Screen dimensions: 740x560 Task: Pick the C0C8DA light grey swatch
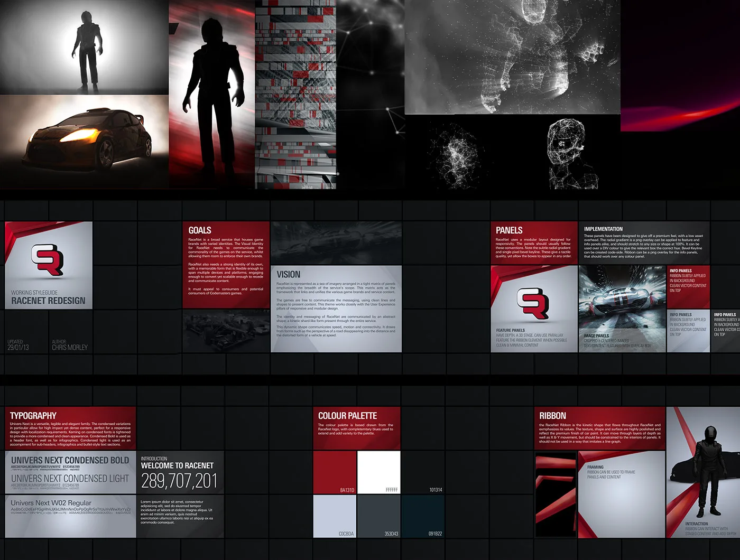pyautogui.click(x=335, y=516)
